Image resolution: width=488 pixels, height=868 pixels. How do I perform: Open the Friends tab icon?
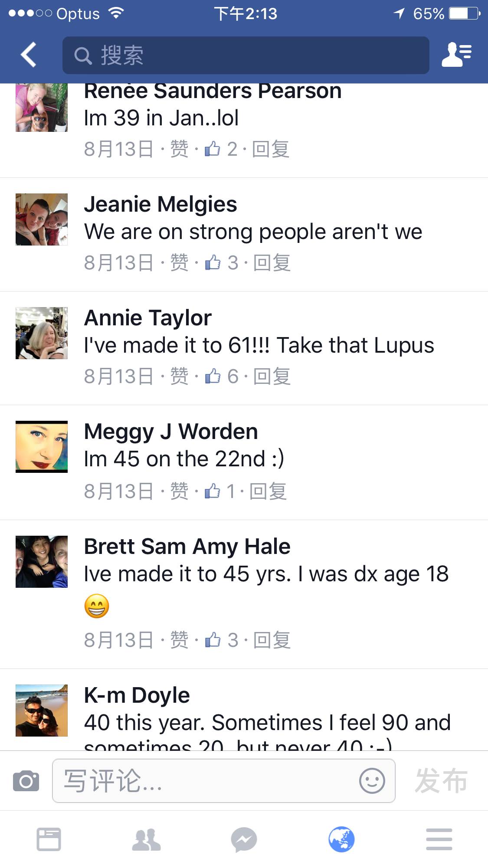146,839
